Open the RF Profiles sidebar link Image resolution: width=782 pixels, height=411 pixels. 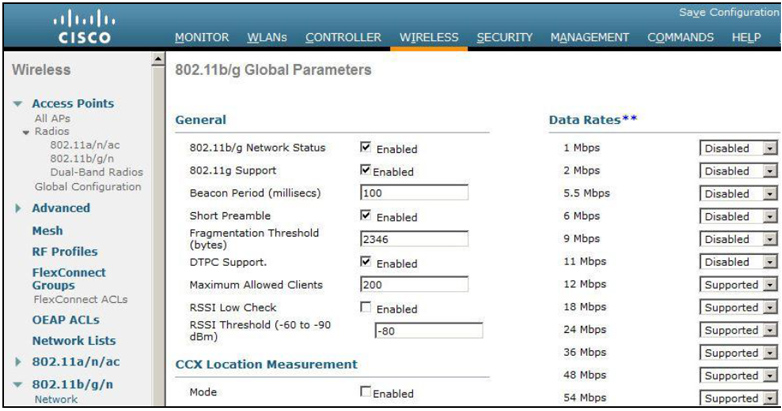pos(65,252)
